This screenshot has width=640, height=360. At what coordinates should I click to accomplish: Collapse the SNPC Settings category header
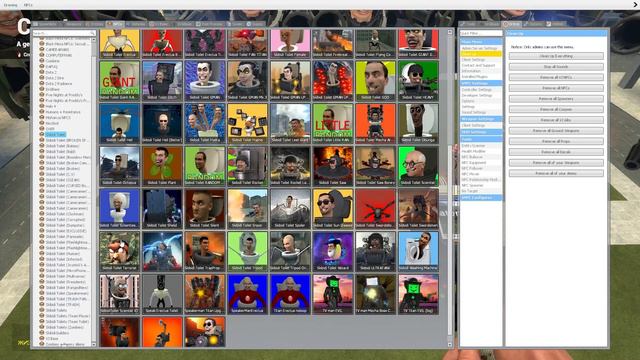(x=481, y=83)
